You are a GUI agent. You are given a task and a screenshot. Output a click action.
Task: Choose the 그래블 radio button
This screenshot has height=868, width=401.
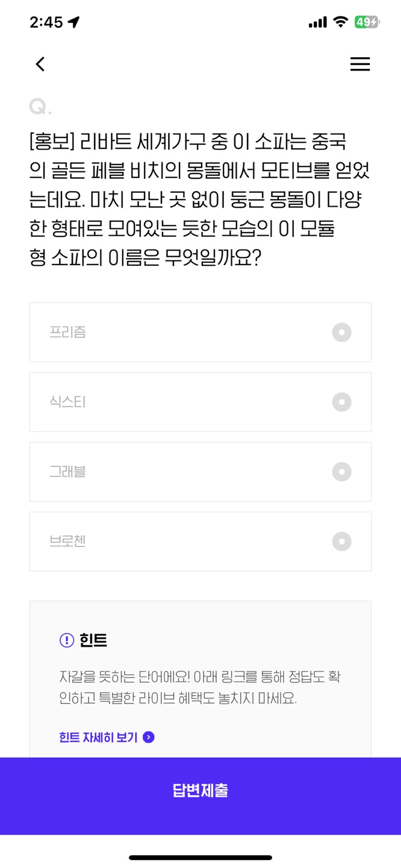point(341,472)
